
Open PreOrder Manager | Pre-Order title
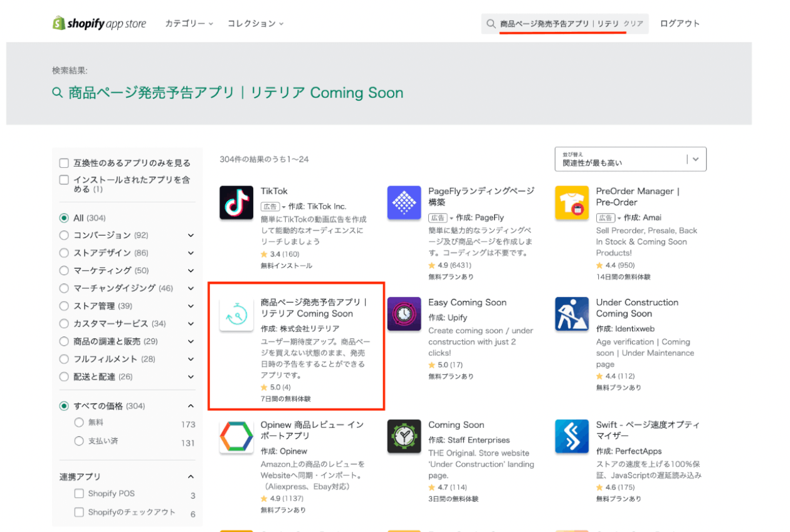(638, 197)
